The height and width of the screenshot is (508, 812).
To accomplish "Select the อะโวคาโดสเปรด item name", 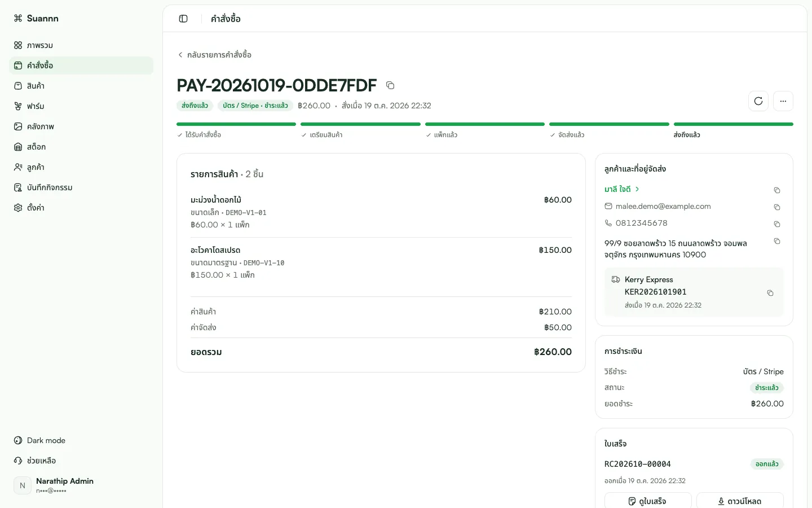I will pos(215,250).
